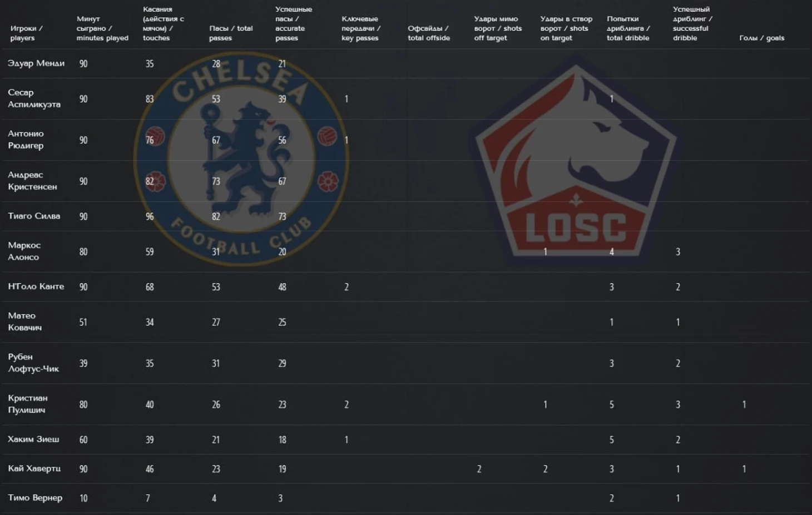
Task: Click player name Тиаго Силва
Action: click(34, 216)
